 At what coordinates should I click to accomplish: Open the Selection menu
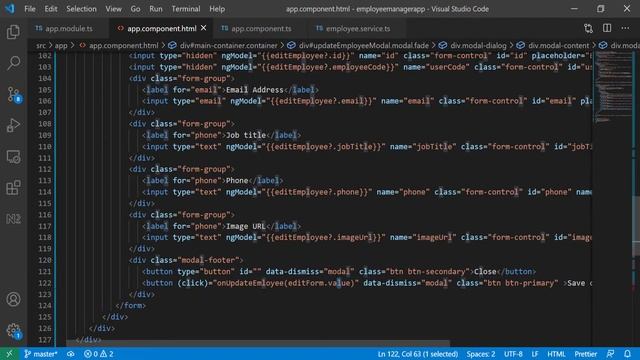pos(81,9)
